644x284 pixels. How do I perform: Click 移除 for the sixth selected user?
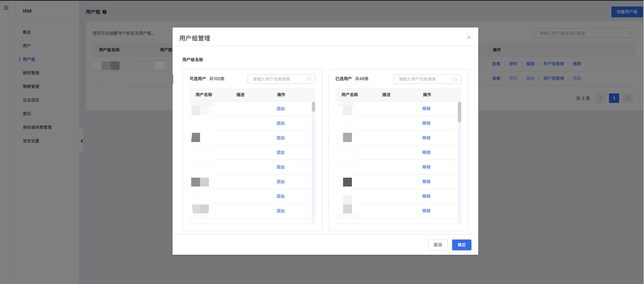tap(427, 182)
